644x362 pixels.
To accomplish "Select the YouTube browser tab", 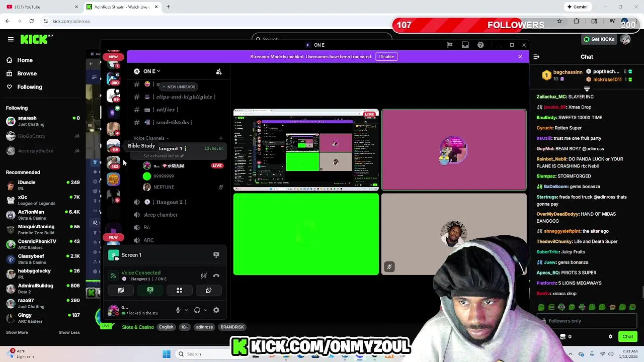I will pyautogui.click(x=41, y=7).
